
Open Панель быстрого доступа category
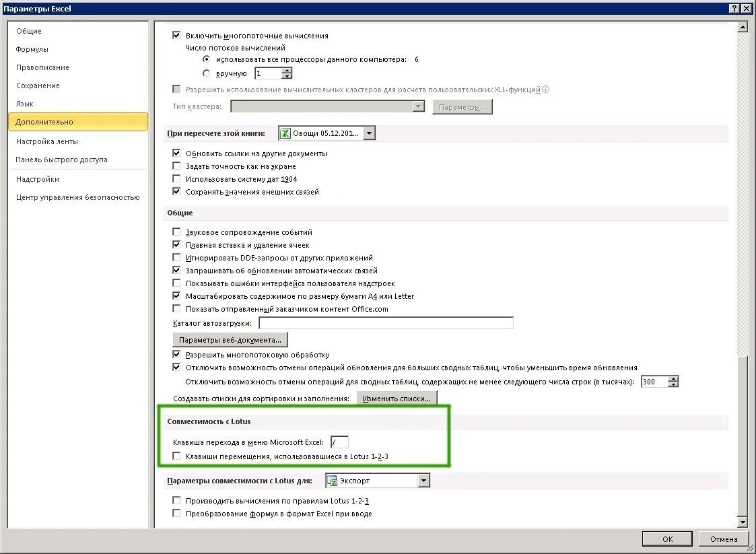click(77, 160)
